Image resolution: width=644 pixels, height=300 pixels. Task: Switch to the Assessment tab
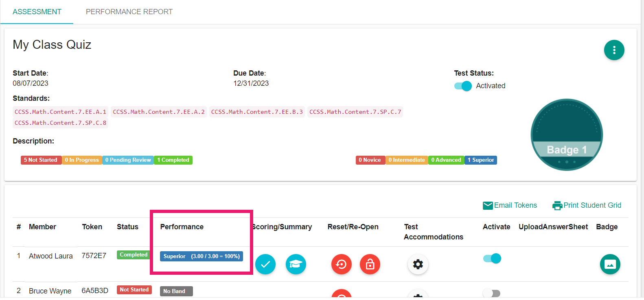(37, 12)
